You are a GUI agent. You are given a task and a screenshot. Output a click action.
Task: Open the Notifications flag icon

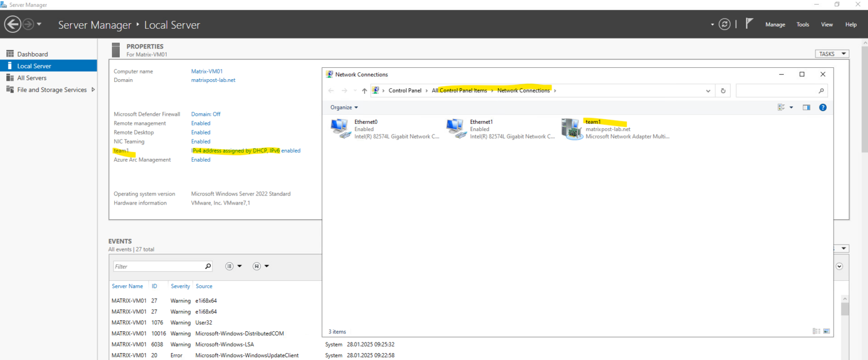[749, 23]
